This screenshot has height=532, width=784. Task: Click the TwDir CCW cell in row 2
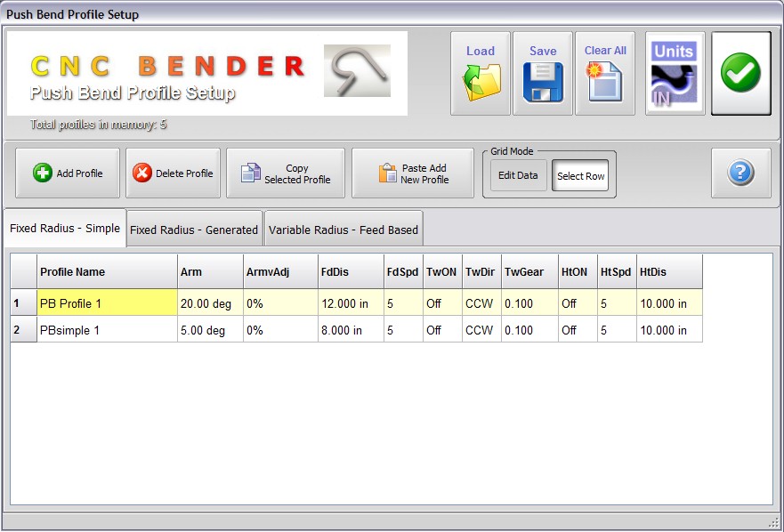pyautogui.click(x=481, y=330)
